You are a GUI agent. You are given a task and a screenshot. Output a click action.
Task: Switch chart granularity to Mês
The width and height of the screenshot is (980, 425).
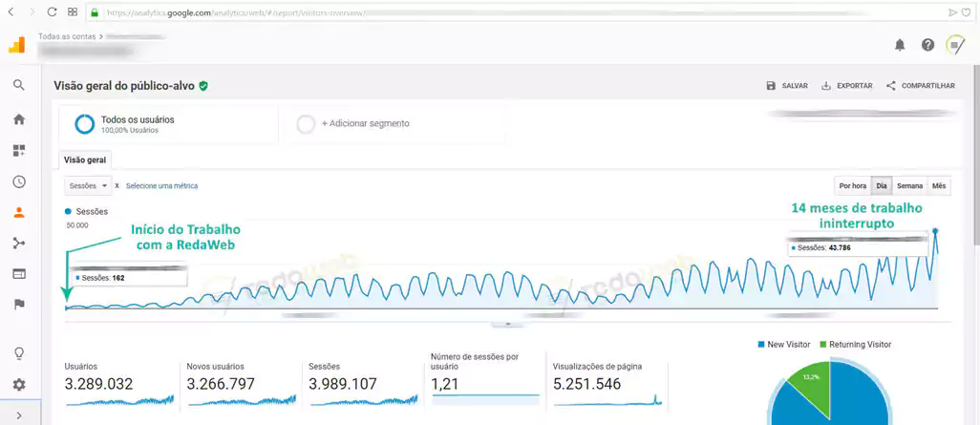939,185
